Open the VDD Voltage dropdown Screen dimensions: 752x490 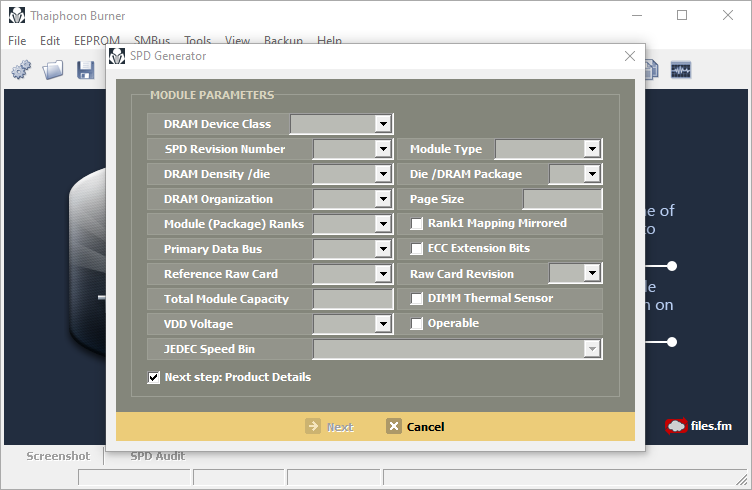coord(383,324)
